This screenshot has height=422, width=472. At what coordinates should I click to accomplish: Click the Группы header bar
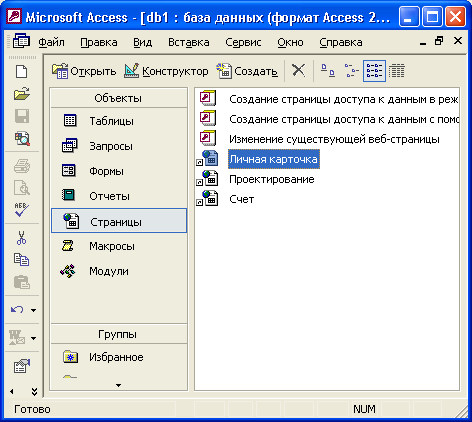119,334
